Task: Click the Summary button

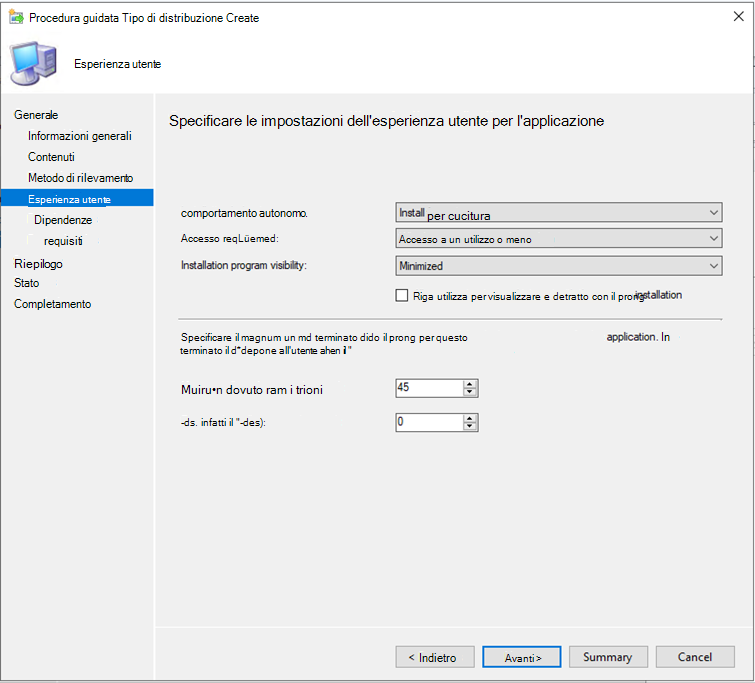Action: 608,657
